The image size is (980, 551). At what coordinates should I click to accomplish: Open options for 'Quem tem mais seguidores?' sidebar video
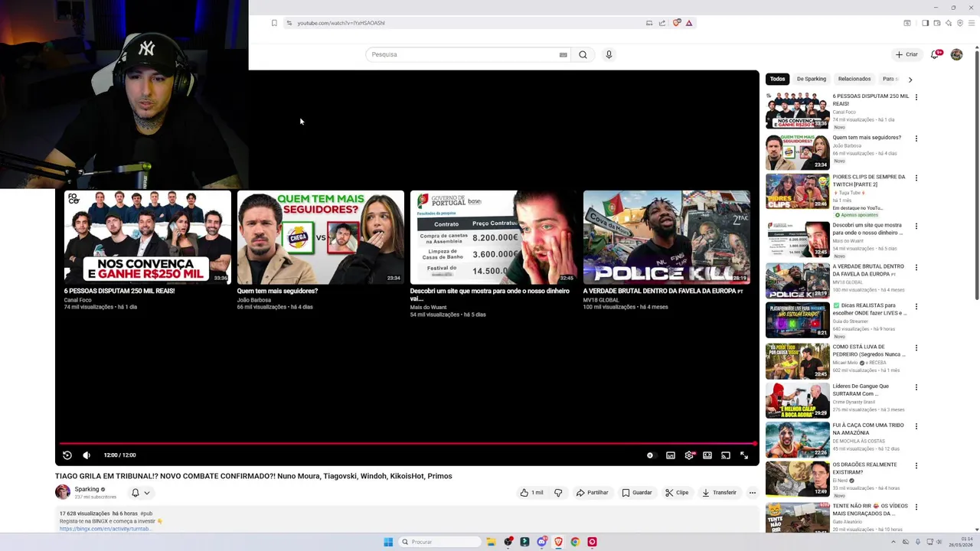coord(916,139)
